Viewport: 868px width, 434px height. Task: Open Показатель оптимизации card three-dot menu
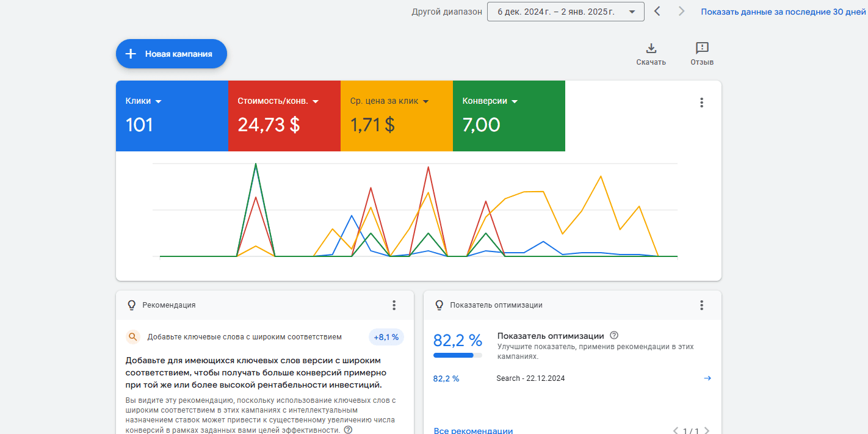tap(701, 305)
